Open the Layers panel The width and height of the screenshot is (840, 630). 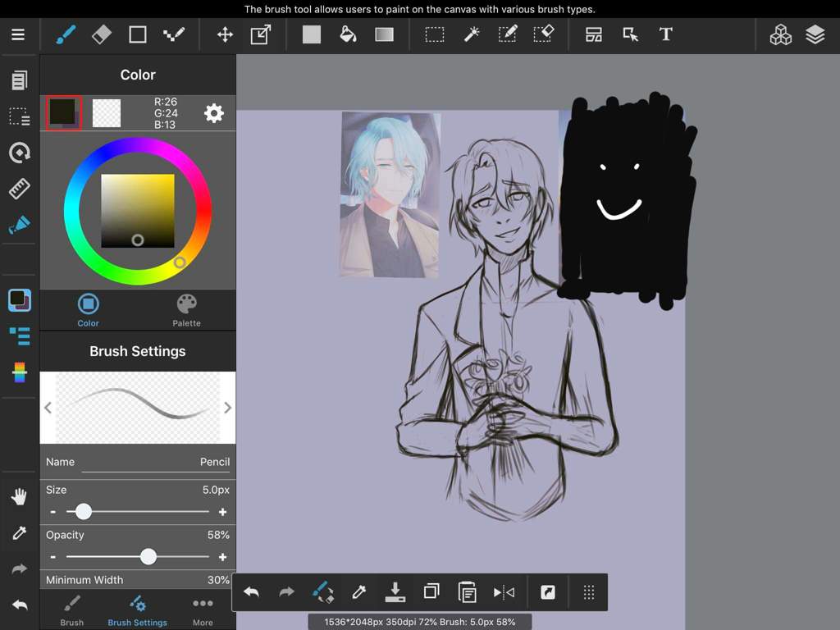click(815, 34)
